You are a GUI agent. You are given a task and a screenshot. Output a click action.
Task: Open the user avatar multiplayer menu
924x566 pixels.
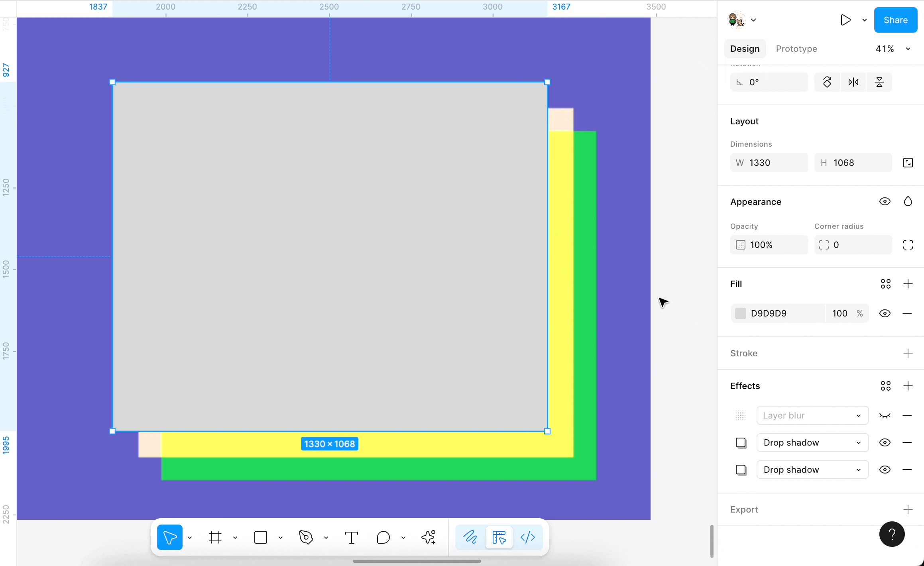point(742,20)
